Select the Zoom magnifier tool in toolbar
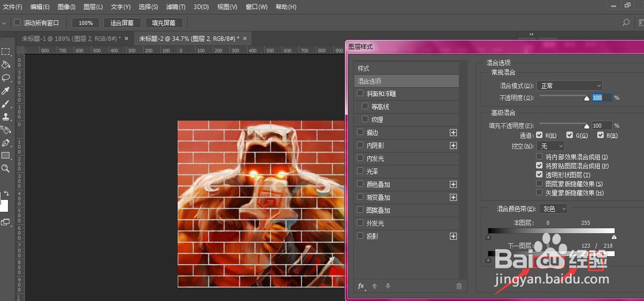The width and height of the screenshot is (644, 301). click(5, 168)
